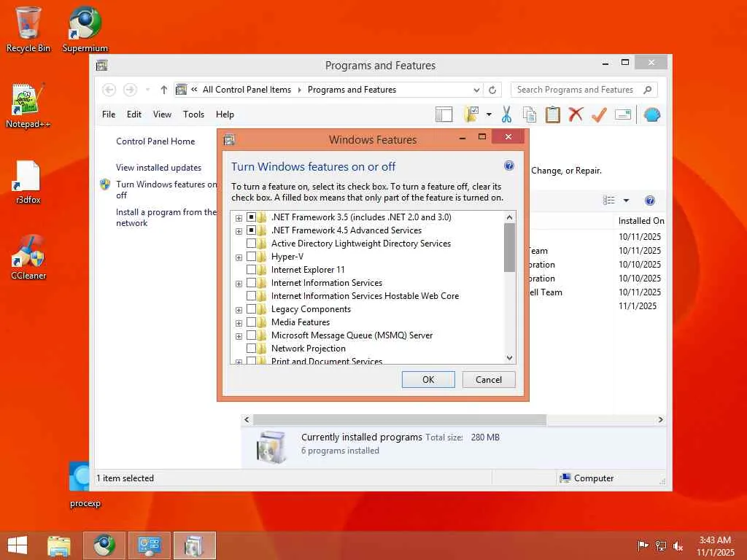Check the Hyper-V feature box
The width and height of the screenshot is (747, 560).
[251, 257]
